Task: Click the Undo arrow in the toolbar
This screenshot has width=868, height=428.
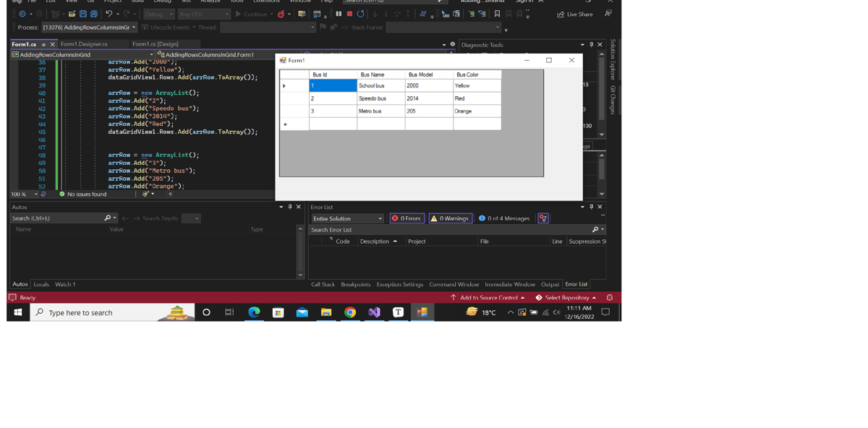Action: 109,14
